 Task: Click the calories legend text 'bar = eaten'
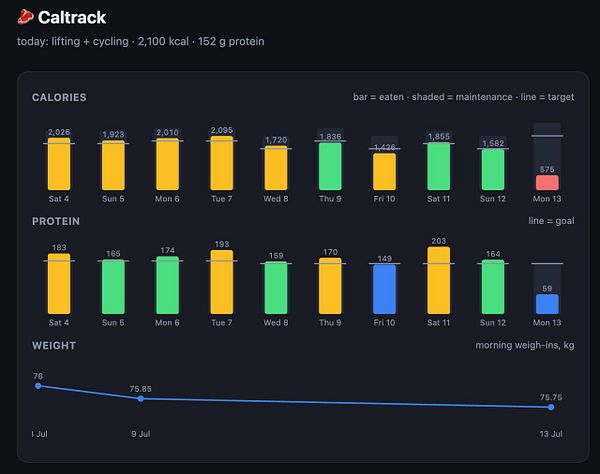378,97
